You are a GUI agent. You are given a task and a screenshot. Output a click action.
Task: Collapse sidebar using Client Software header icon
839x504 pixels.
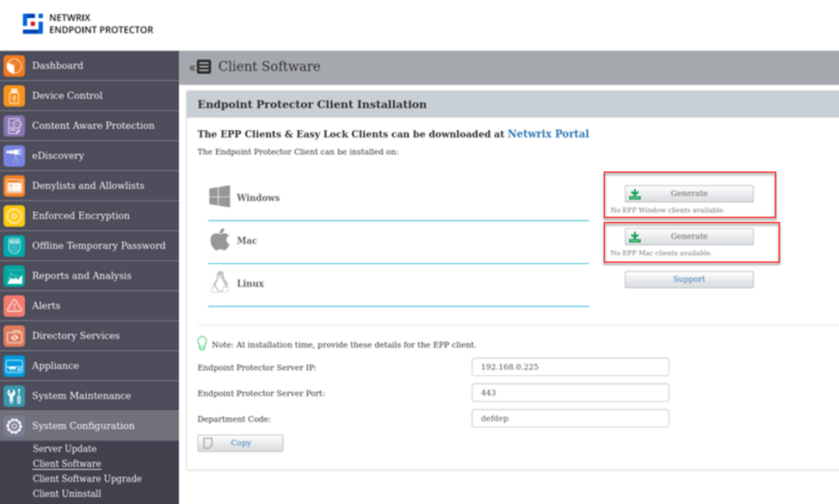pyautogui.click(x=201, y=67)
